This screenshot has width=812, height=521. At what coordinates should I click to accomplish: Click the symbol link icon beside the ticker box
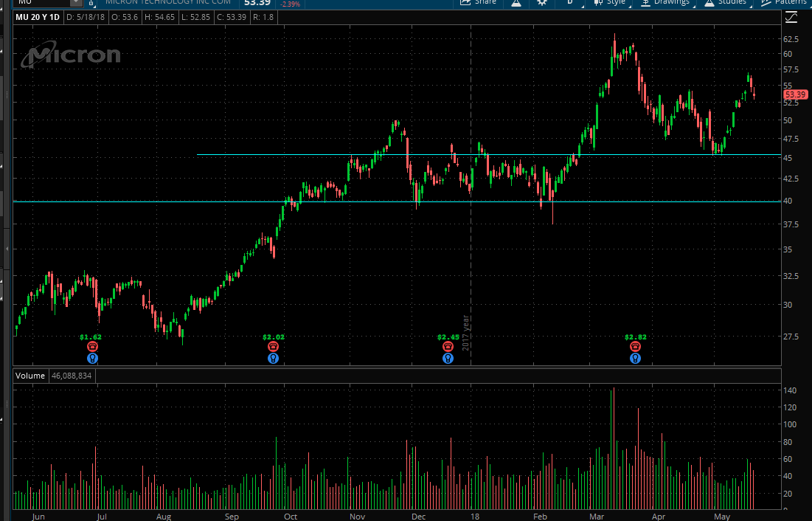(91, 3)
